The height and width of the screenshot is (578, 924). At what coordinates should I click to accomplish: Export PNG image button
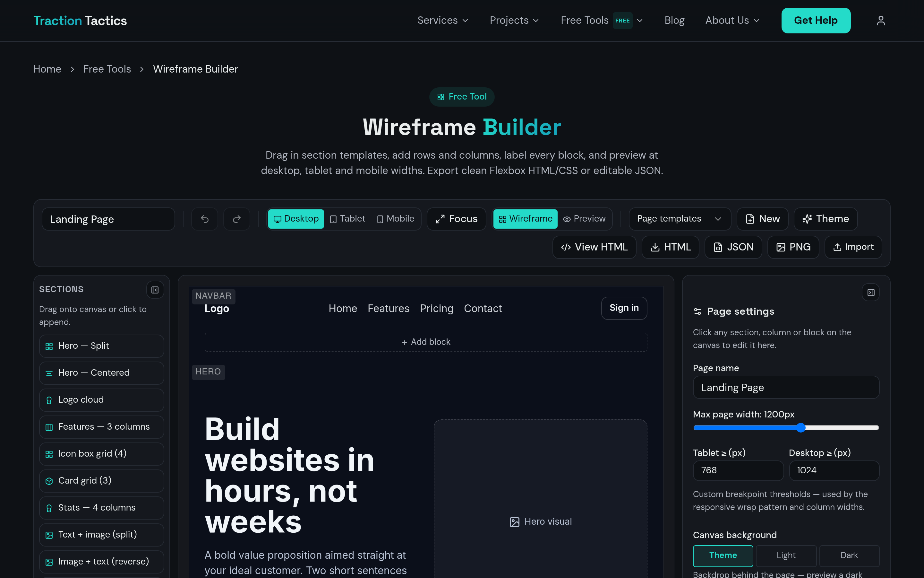[793, 247]
